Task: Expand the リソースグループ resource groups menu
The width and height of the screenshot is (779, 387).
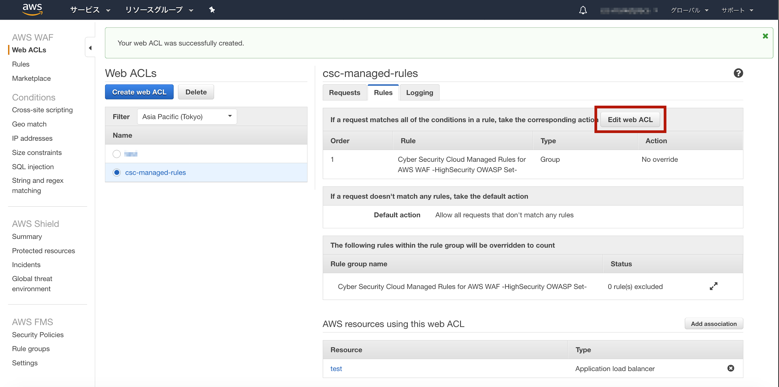Action: pyautogui.click(x=158, y=10)
